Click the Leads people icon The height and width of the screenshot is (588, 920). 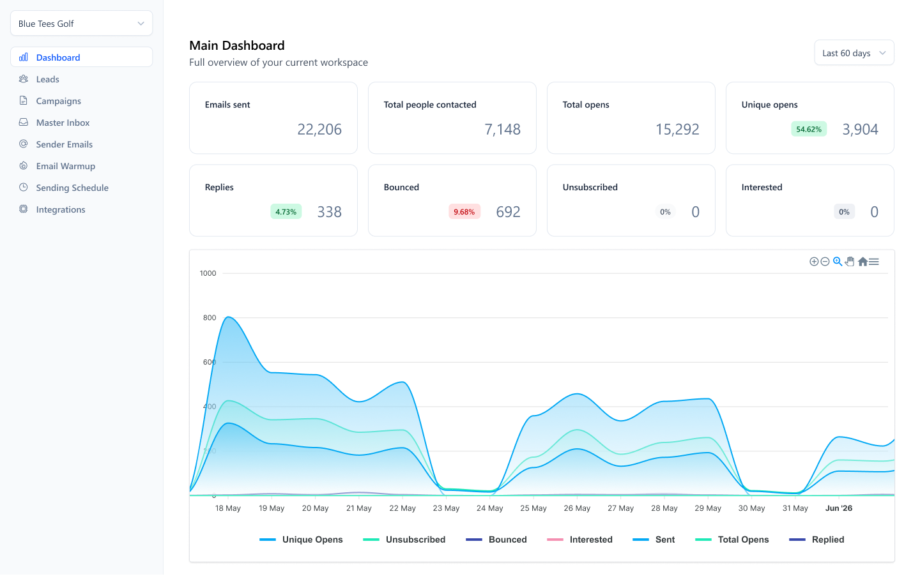24,79
